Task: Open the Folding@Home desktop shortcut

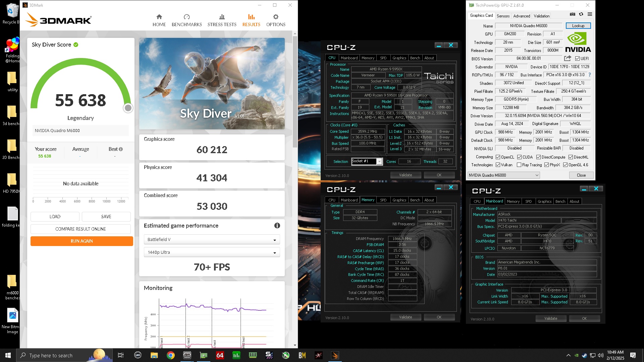Action: (12, 50)
